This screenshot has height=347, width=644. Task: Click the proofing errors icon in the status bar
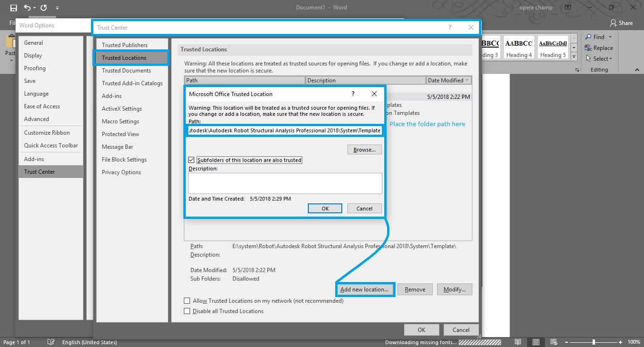pos(51,342)
